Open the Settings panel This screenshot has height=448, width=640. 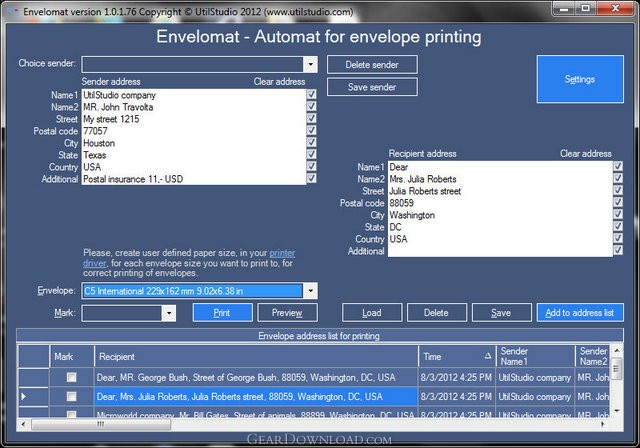coord(580,79)
